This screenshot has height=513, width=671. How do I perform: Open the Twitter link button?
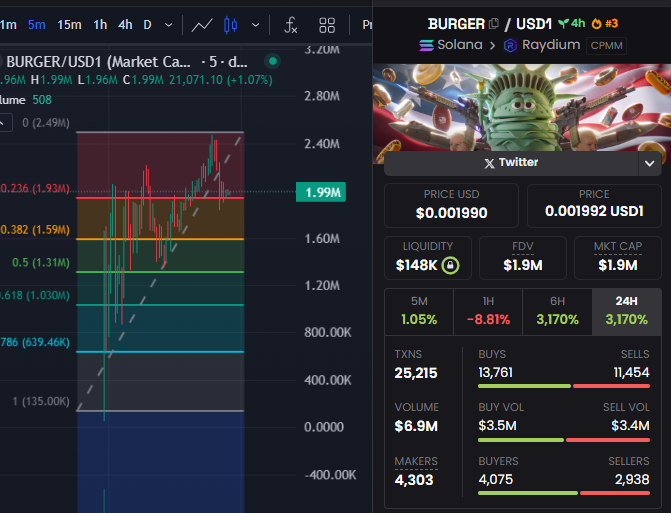[x=511, y=163]
